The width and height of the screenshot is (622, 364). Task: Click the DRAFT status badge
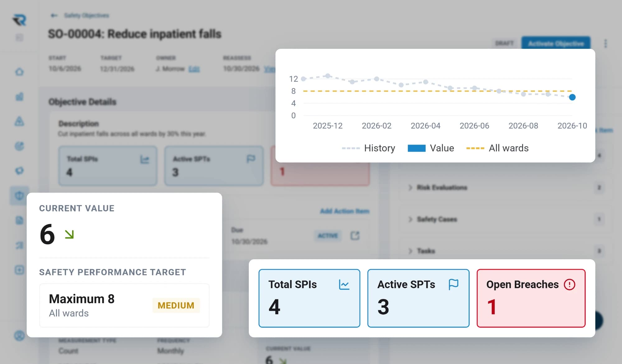coord(504,43)
